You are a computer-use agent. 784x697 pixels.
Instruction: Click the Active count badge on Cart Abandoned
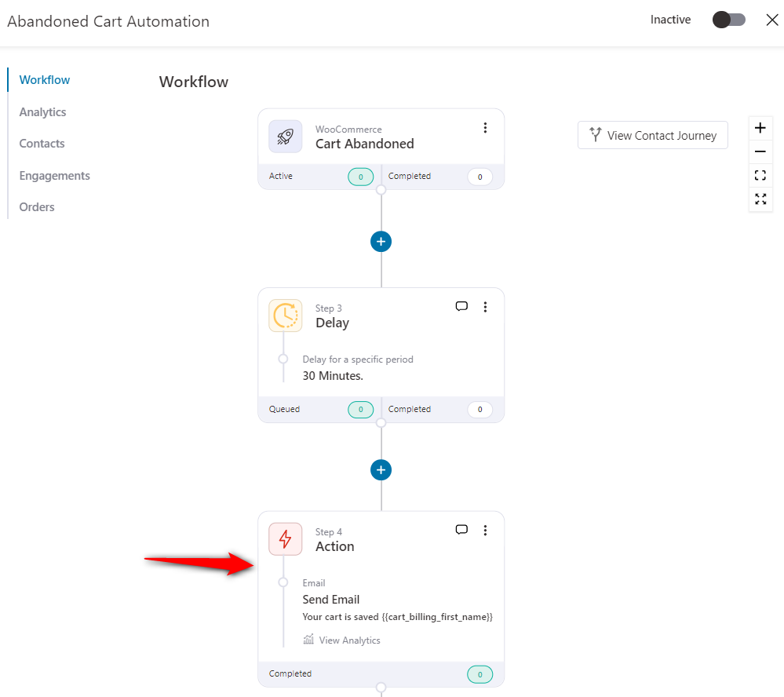(x=360, y=177)
